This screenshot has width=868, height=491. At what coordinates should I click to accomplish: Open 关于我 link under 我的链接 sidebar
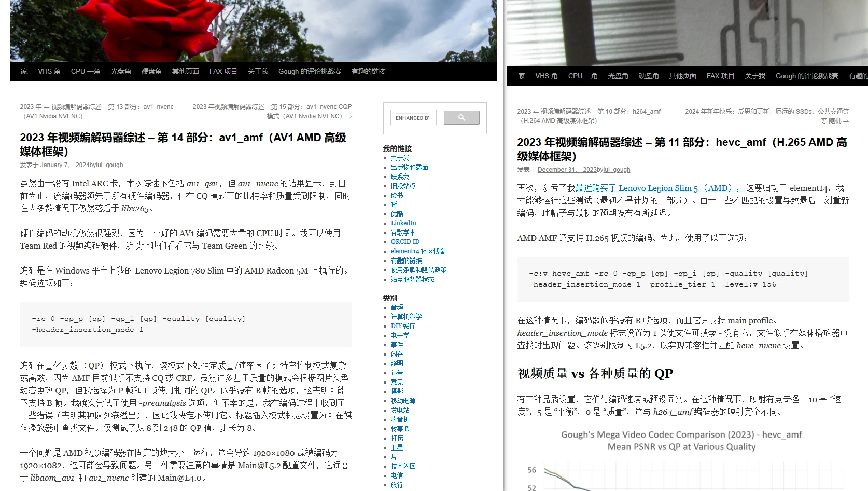pos(400,158)
